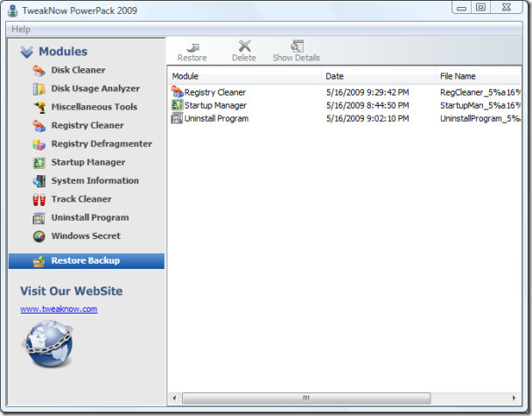Close the TweakNow PowerPack window
The height and width of the screenshot is (416, 532).
point(507,7)
